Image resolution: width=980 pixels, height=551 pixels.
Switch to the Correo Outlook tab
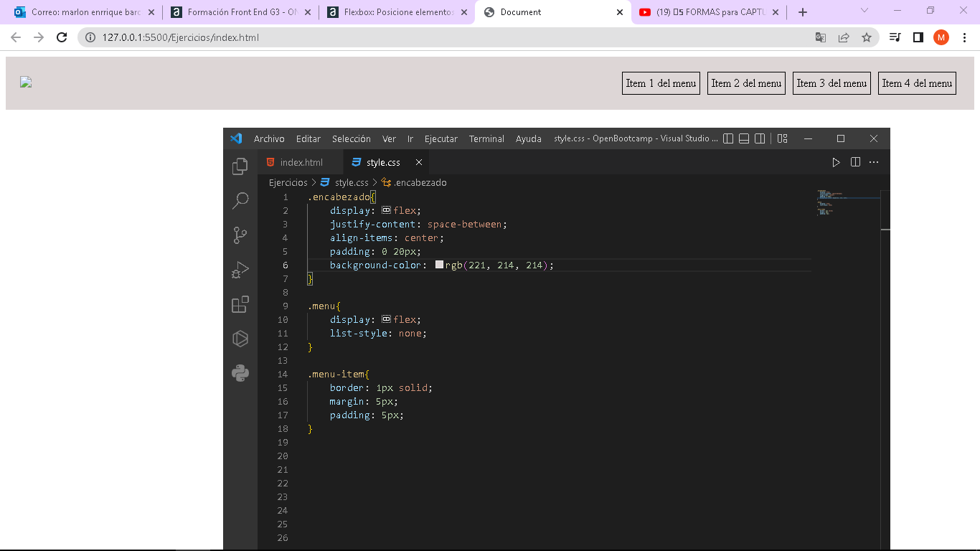point(83,12)
